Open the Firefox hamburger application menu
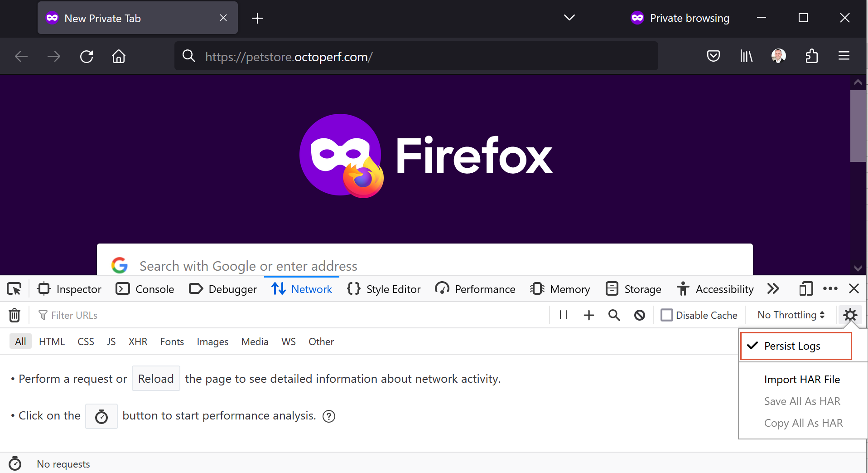The image size is (868, 473). [844, 56]
